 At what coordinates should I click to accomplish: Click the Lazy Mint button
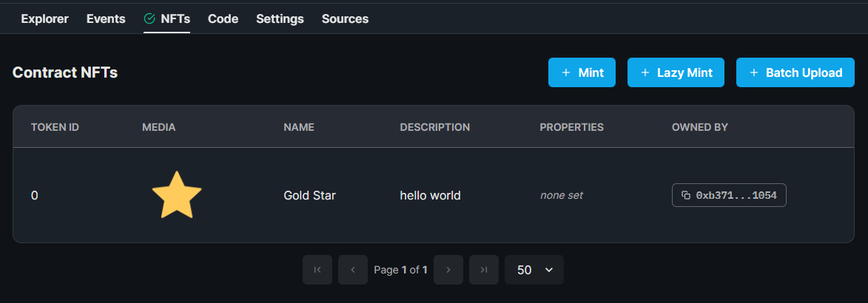coord(676,72)
